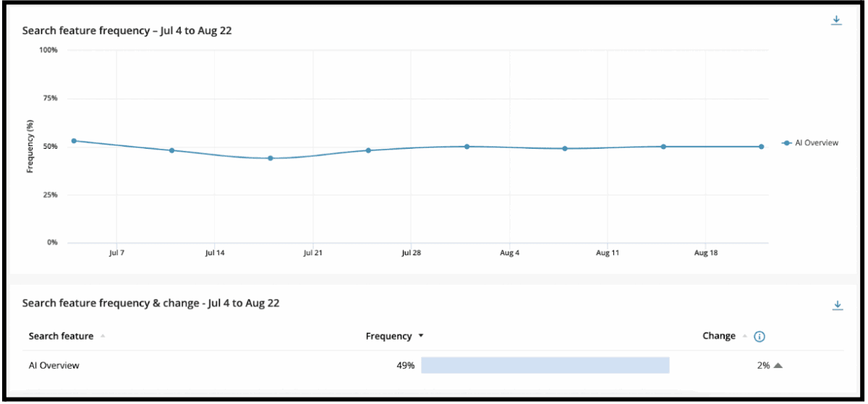Sort by Search feature column arrow
Viewport: 868px width, 404px height.
pyautogui.click(x=102, y=336)
